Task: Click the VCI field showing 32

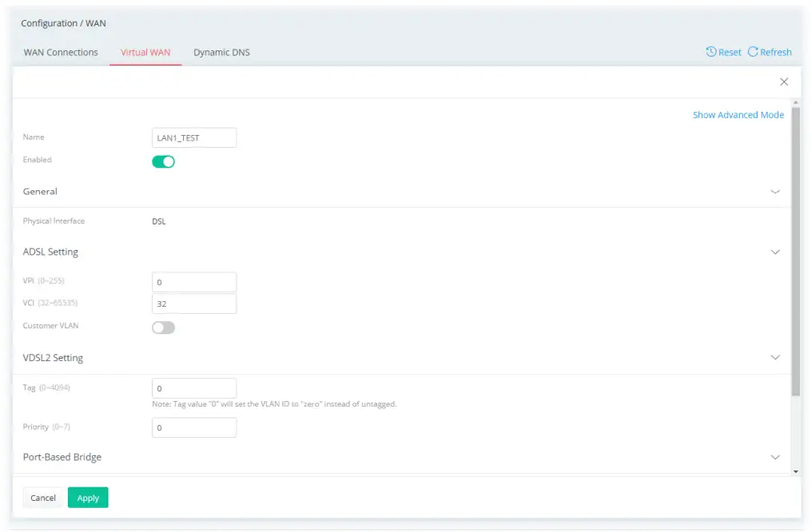Action: pyautogui.click(x=194, y=304)
